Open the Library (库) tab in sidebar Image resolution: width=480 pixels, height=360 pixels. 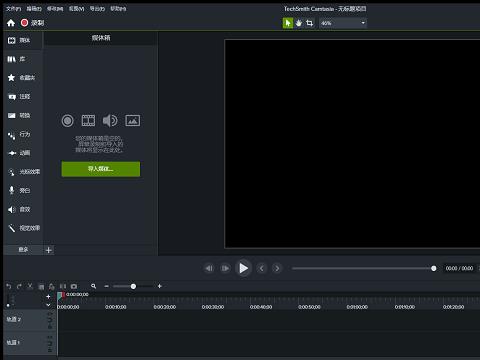[x=23, y=59]
